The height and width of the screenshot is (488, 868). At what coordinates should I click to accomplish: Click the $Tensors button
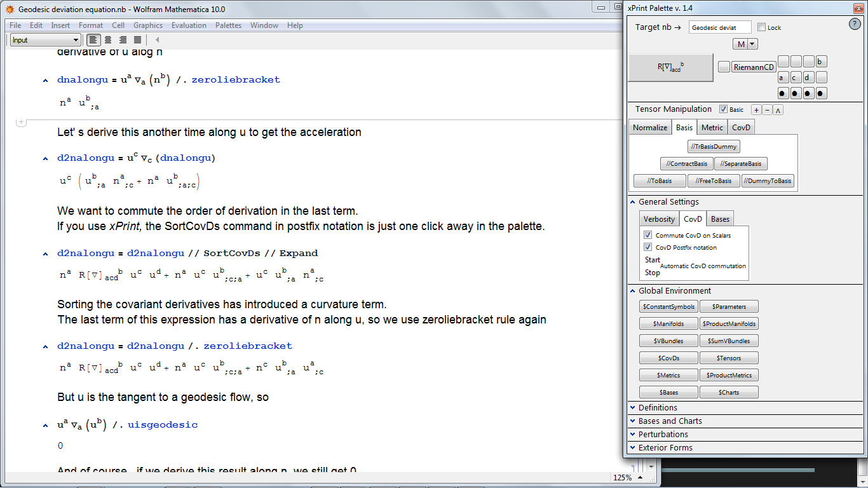[x=729, y=358]
